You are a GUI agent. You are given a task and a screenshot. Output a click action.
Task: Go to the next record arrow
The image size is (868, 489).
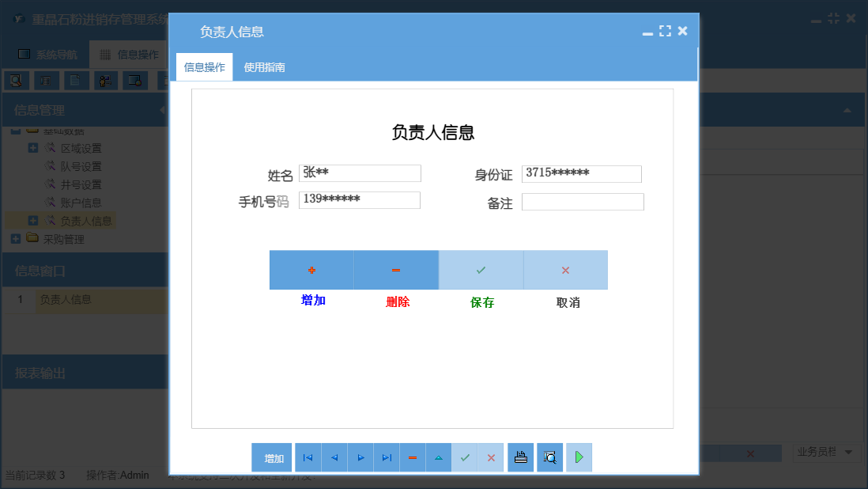coord(360,457)
